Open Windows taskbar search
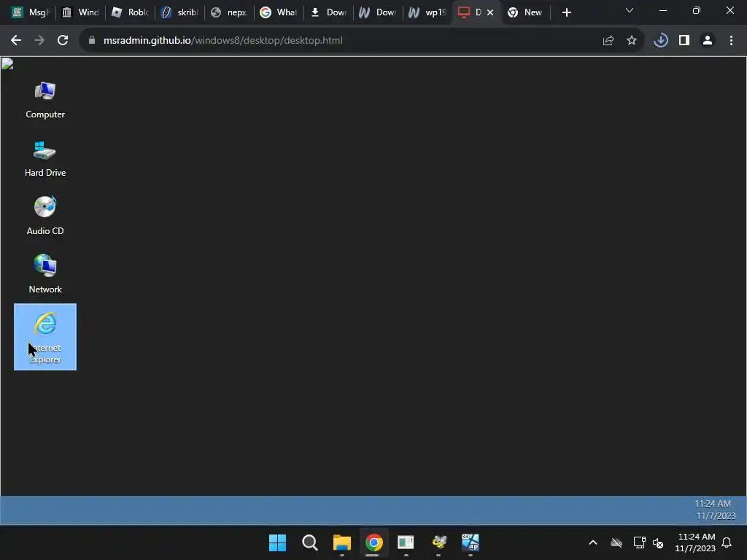Viewport: 747px width, 560px height. (309, 542)
